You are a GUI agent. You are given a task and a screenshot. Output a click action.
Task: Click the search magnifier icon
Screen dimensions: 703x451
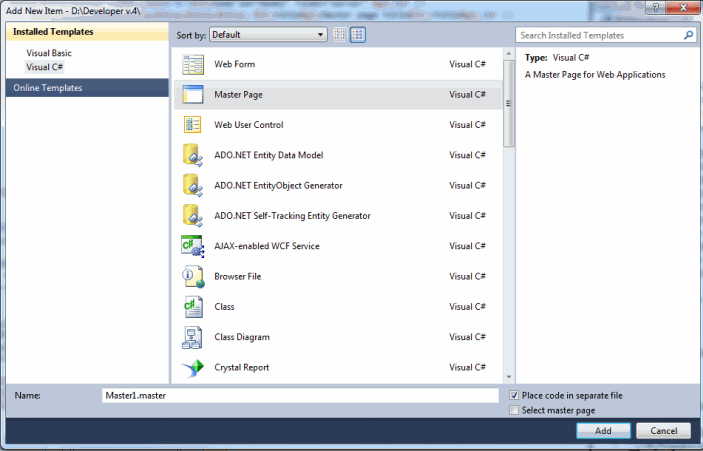pyautogui.click(x=688, y=35)
